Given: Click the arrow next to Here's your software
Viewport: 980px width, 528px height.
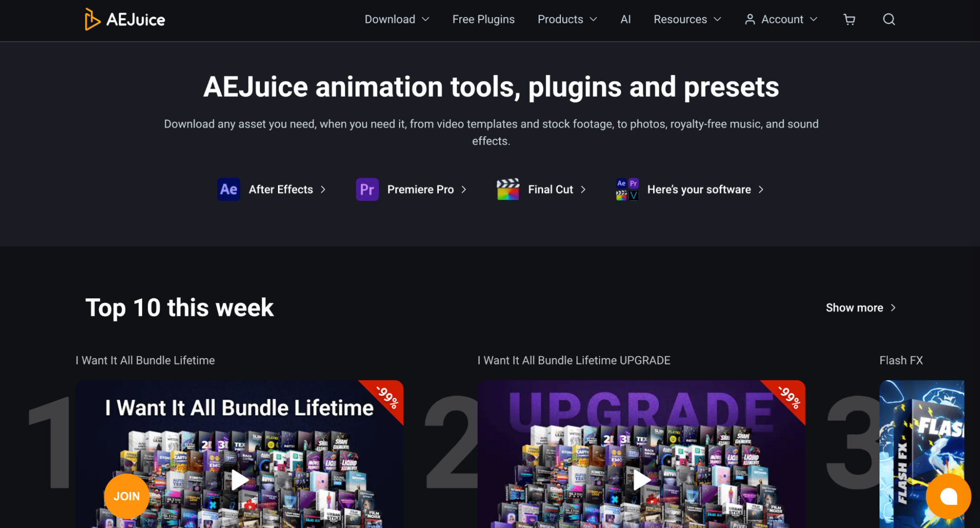Looking at the screenshot, I should pos(761,190).
